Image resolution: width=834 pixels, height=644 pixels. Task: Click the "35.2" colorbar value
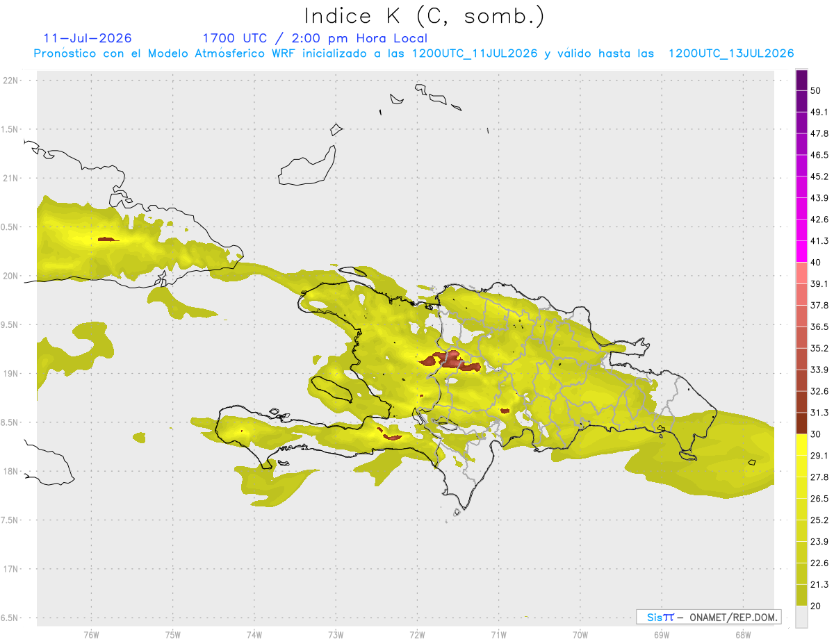pos(819,348)
